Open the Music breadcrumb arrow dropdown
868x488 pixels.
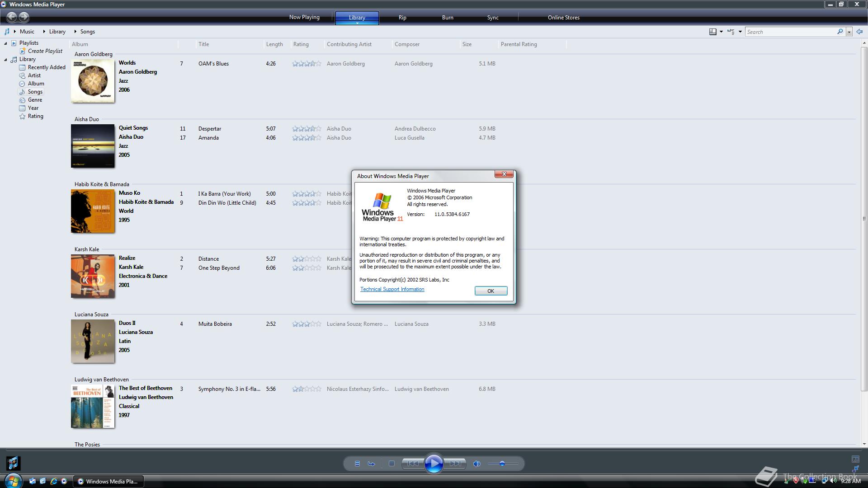pyautogui.click(x=15, y=32)
